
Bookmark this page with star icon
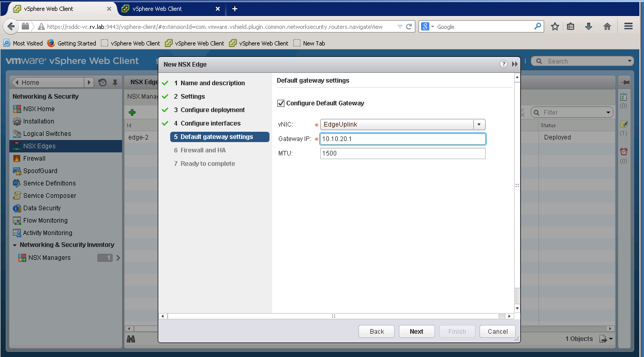coord(555,26)
